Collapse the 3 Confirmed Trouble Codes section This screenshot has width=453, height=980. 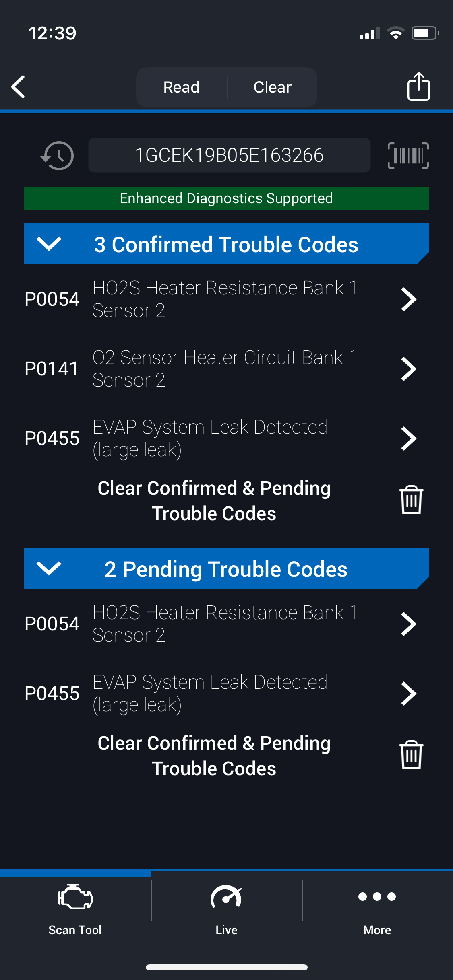[49, 244]
